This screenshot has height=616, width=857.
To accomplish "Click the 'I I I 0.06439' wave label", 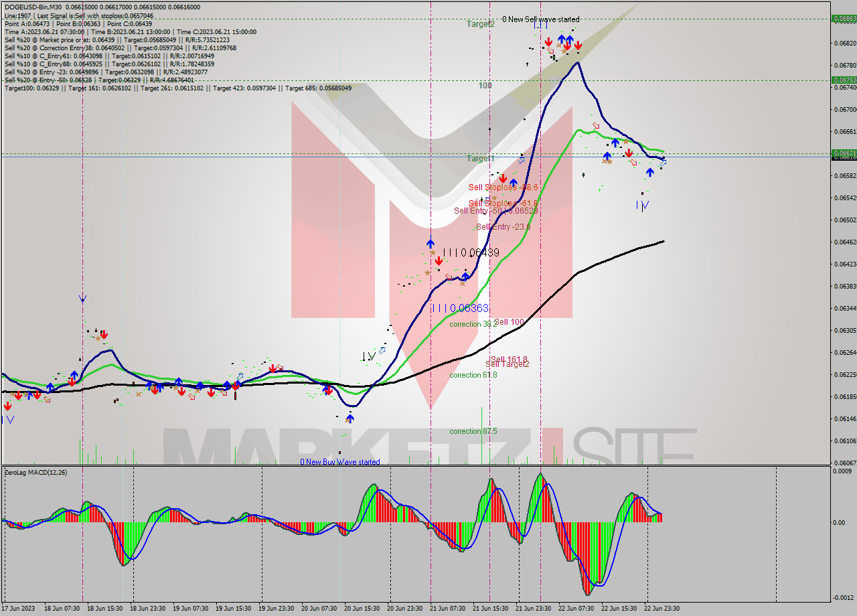I will pyautogui.click(x=471, y=252).
